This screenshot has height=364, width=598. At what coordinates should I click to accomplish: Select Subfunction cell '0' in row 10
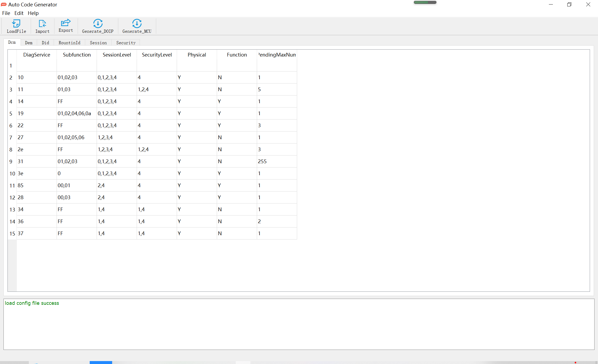tap(77, 173)
